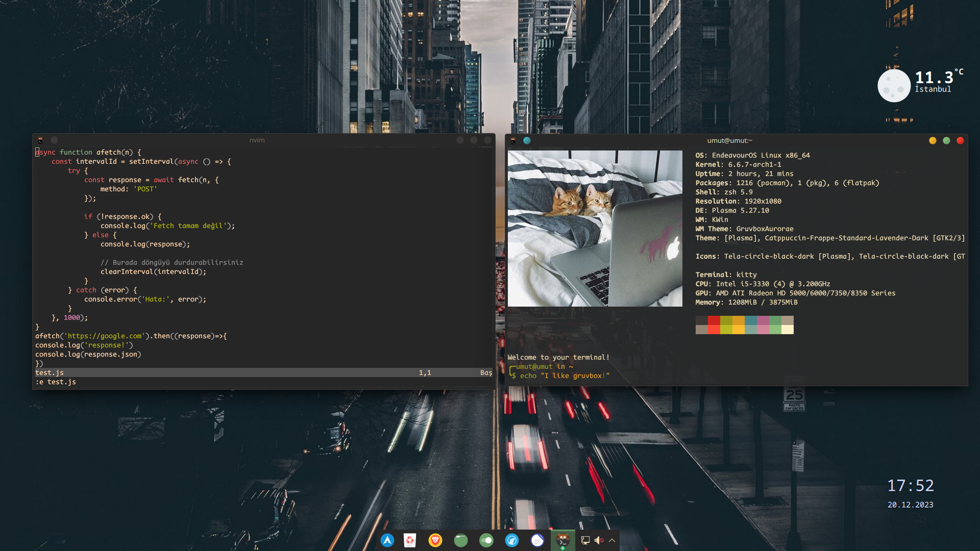Open the green folder file manager
980x551 pixels.
click(461, 540)
